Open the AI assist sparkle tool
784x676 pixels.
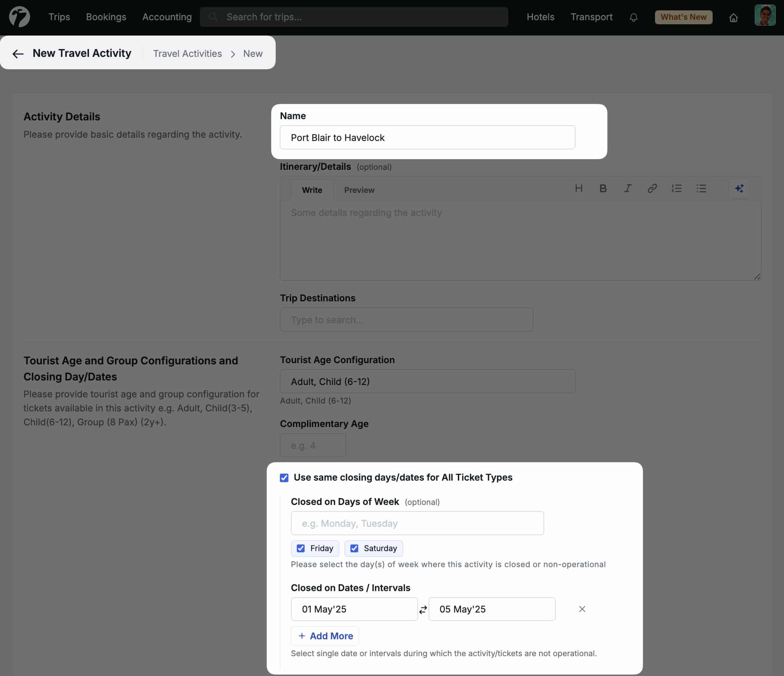pyautogui.click(x=739, y=188)
